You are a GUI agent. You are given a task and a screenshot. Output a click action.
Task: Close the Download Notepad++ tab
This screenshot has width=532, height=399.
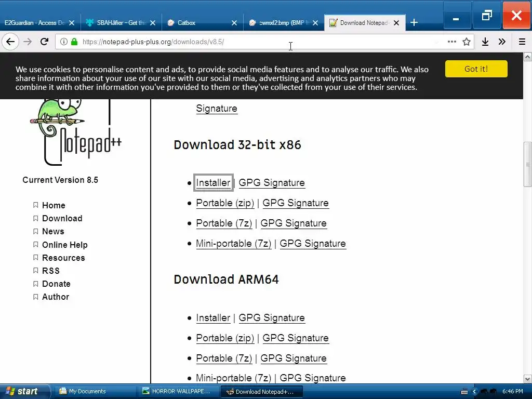pyautogui.click(x=396, y=23)
